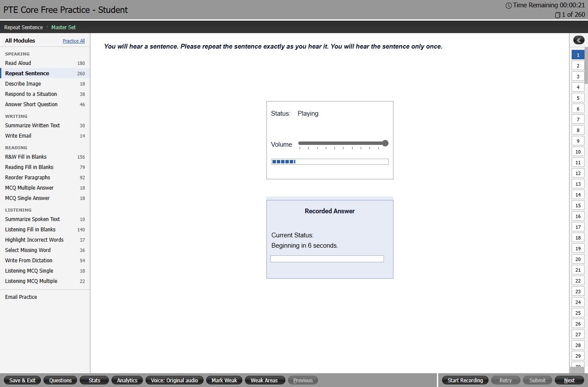The image size is (588, 387).
Task: Click Save & Exit
Action: point(22,381)
